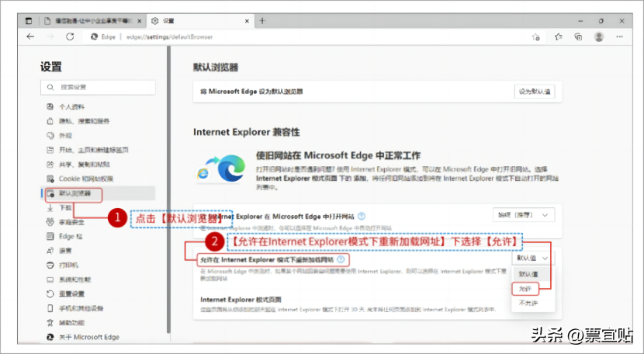Click the IE and Edge logo illustration
Screen dimensions: 644x354
click(221, 168)
